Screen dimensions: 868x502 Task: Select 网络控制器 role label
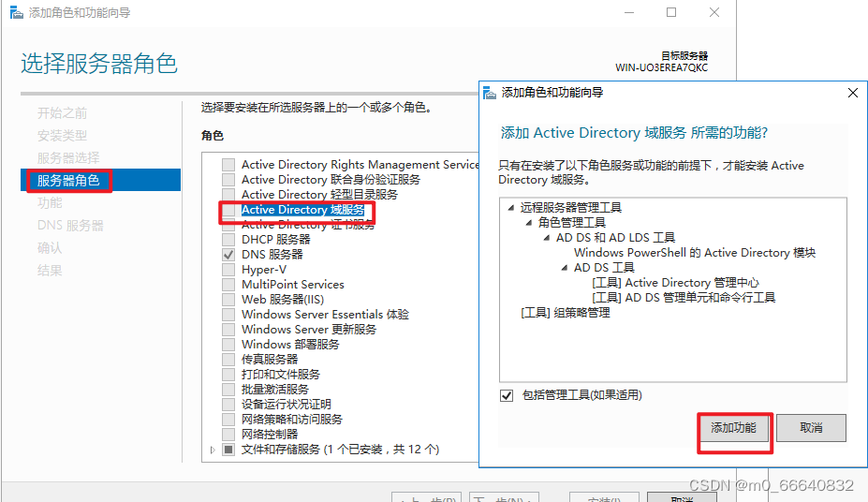[x=270, y=434]
